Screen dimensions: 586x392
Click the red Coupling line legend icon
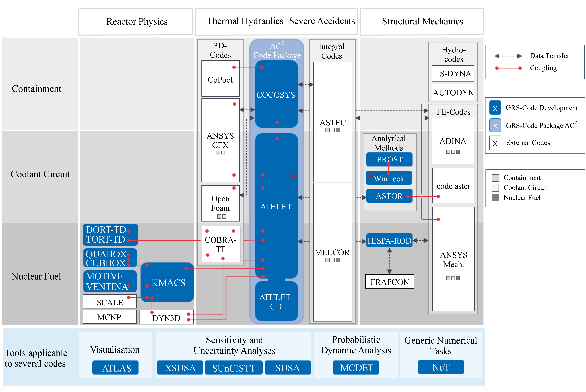click(x=508, y=68)
